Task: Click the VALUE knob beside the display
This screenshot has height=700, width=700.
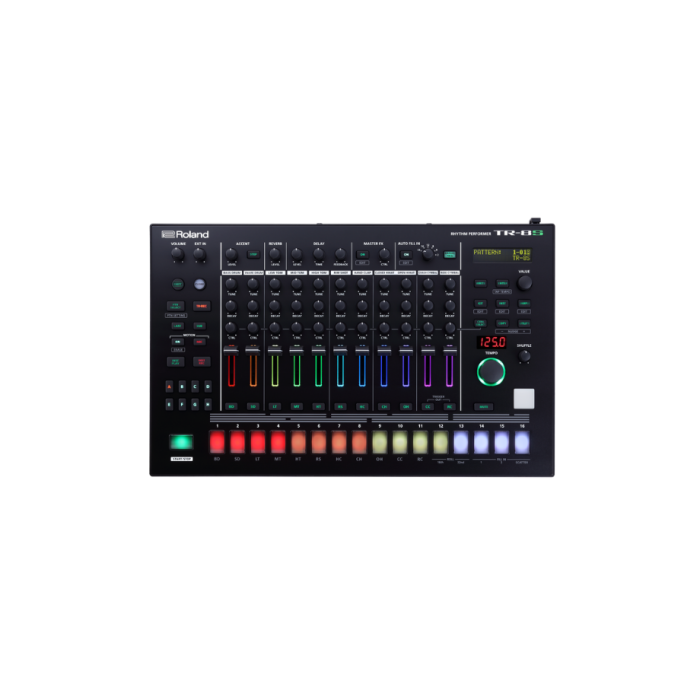Action: [x=525, y=283]
